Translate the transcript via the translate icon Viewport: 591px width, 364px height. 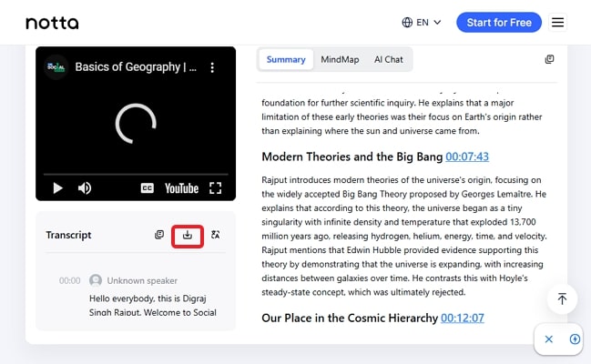216,235
